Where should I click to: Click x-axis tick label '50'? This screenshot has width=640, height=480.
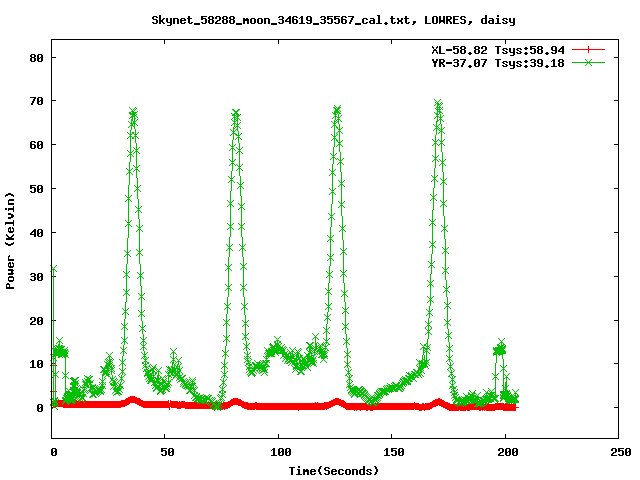click(x=167, y=452)
